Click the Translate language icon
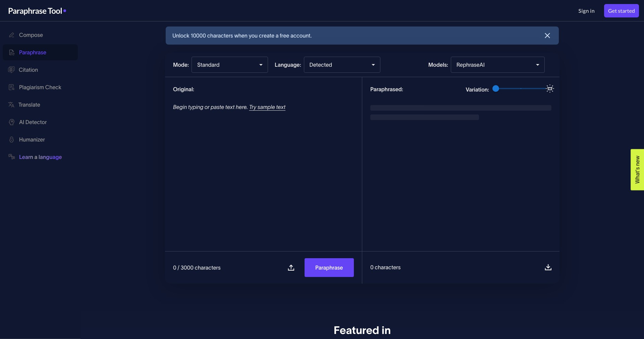 click(11, 105)
